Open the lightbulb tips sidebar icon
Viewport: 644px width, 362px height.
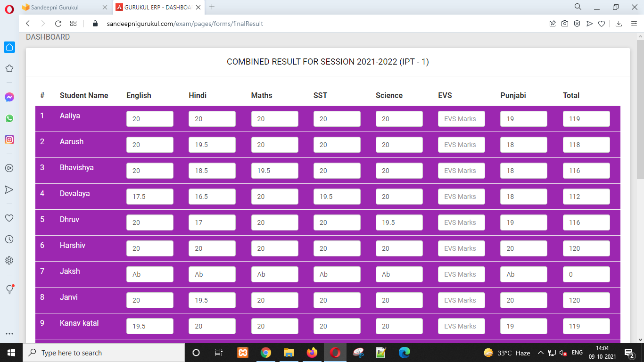pos(9,289)
